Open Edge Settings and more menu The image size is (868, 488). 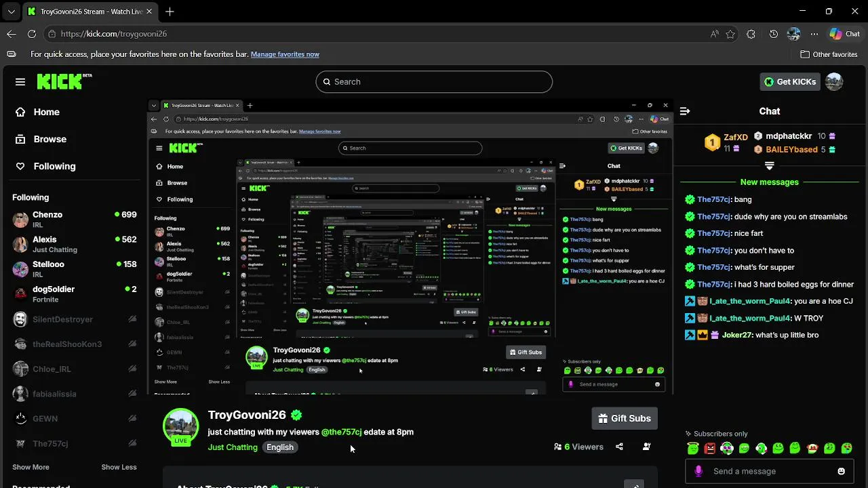[x=814, y=34]
